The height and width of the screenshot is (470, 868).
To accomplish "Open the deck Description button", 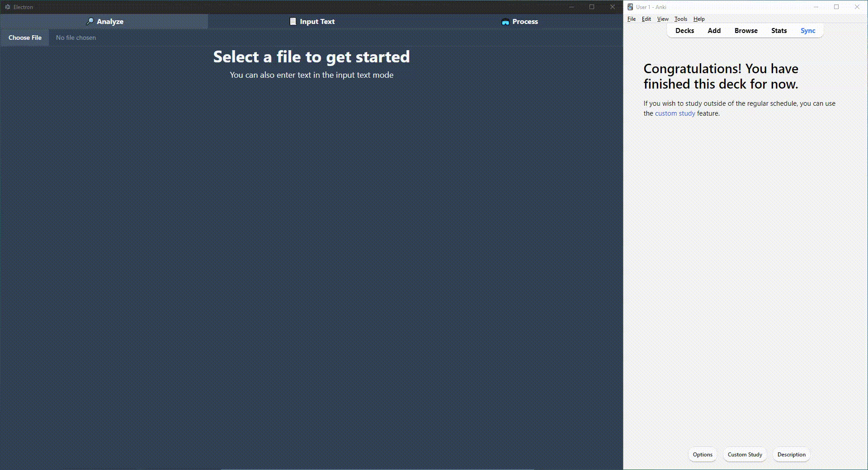I will (x=791, y=455).
